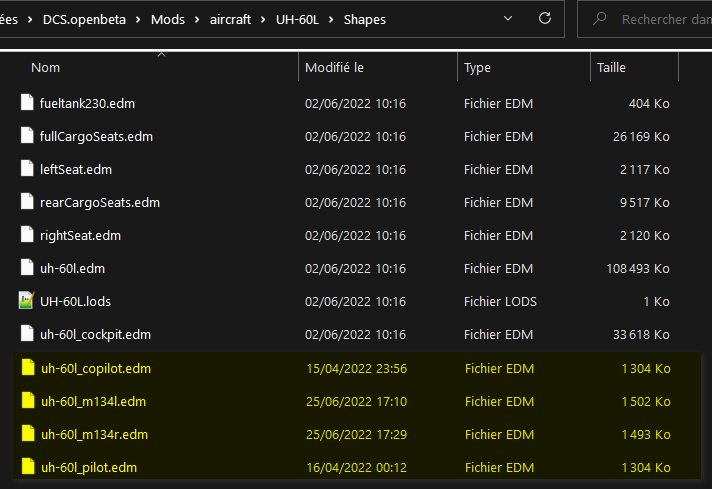Click the 25/06/2022 17:10 date cell
This screenshot has width=712, height=489.
click(x=356, y=401)
